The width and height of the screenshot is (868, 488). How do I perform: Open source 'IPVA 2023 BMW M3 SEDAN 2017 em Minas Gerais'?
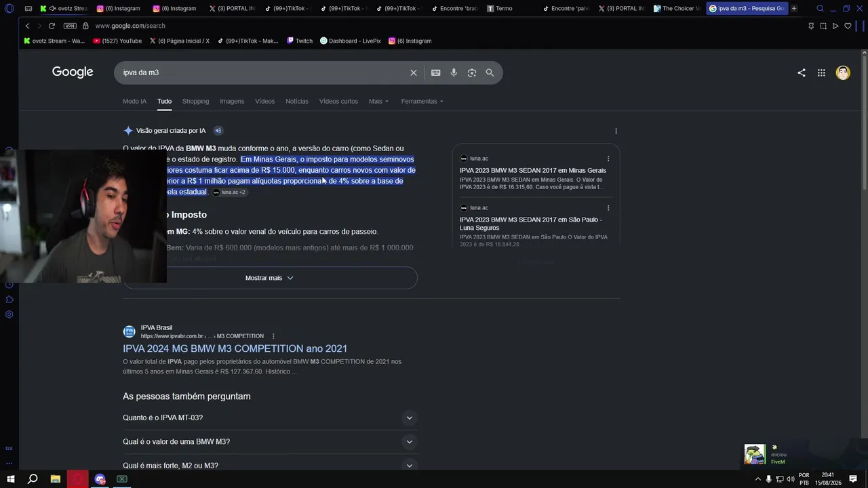[x=533, y=171]
